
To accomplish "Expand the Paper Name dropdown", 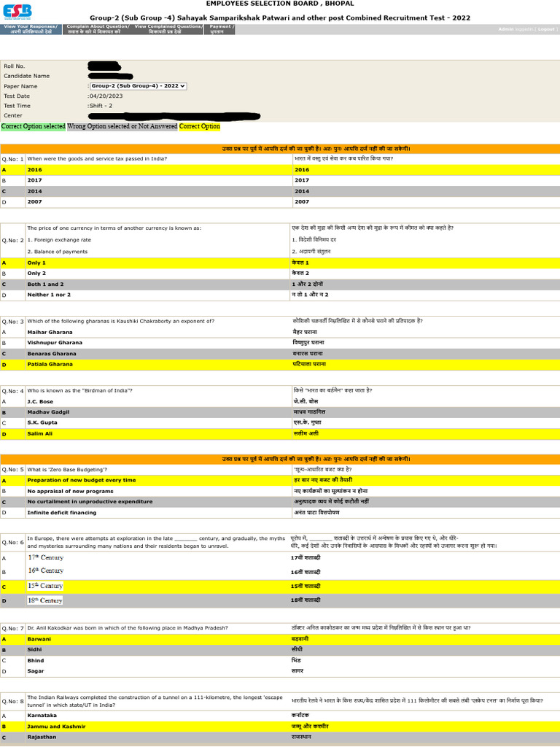I will coord(138,86).
